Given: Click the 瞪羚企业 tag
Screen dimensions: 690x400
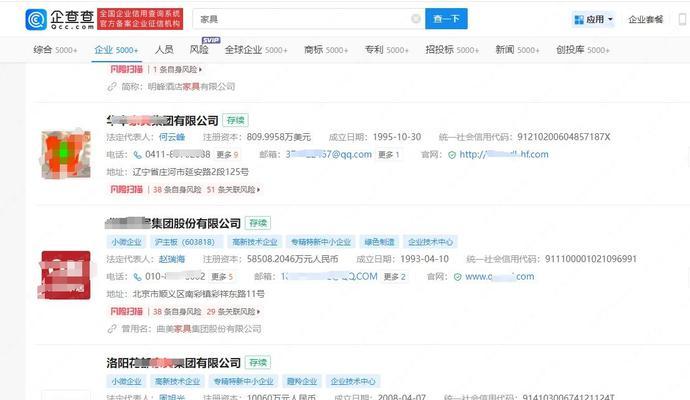Looking at the screenshot, I should coord(302,382).
